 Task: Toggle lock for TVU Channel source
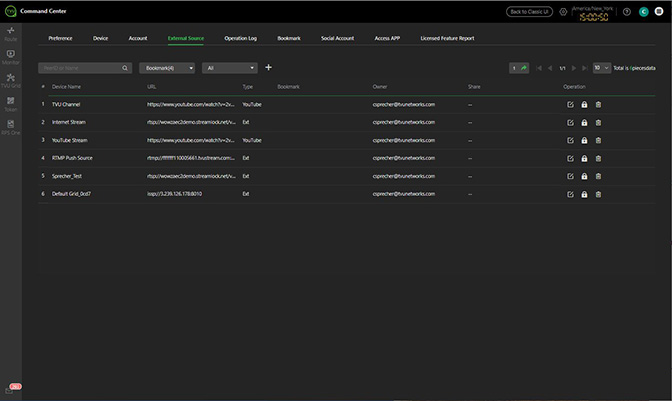(584, 105)
